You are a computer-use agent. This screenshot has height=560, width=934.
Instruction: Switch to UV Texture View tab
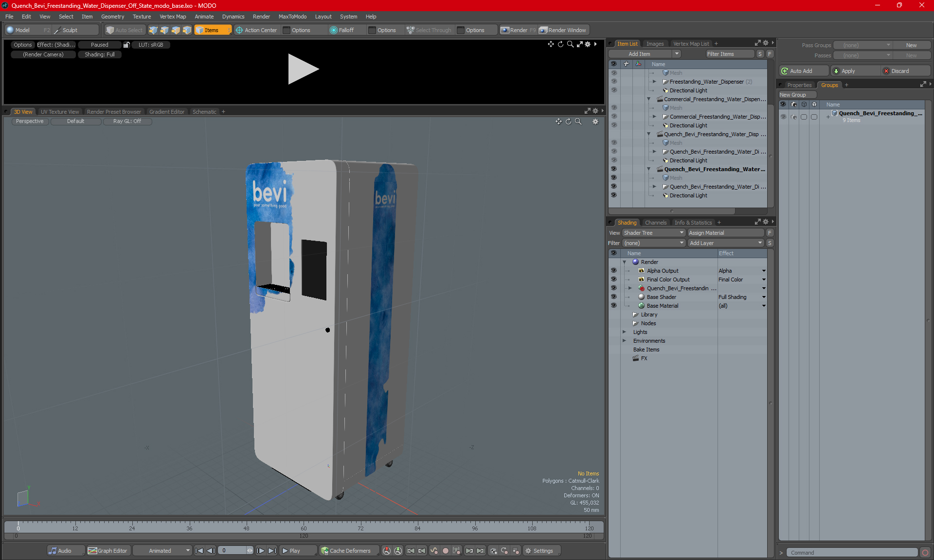59,111
